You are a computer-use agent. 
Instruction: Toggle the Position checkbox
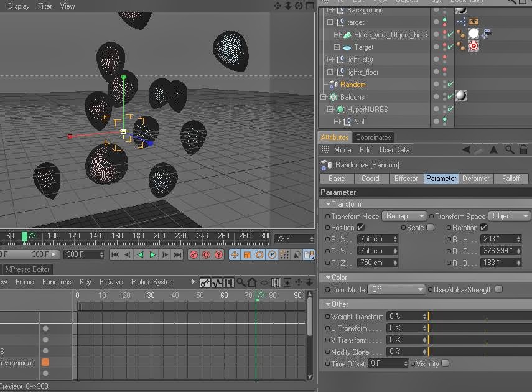pos(360,227)
